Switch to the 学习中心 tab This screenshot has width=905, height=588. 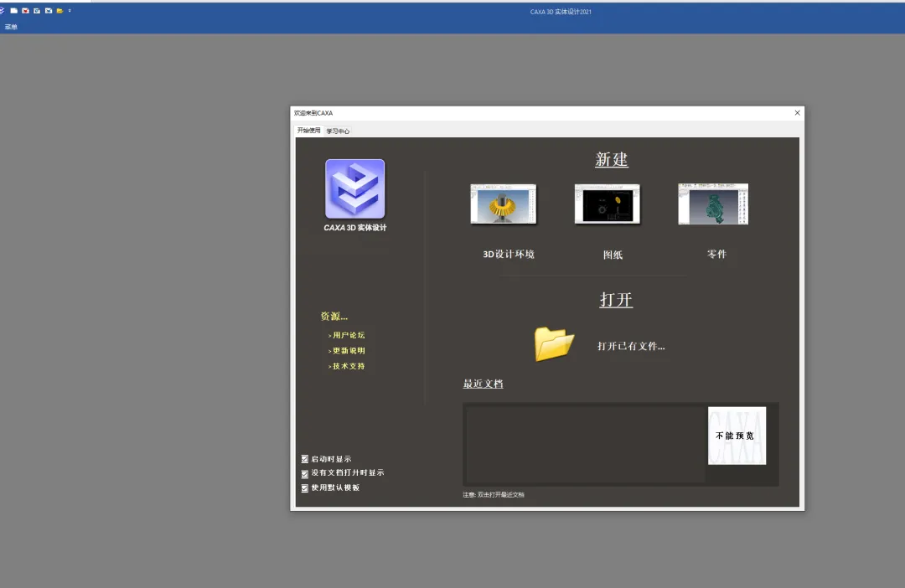click(338, 131)
